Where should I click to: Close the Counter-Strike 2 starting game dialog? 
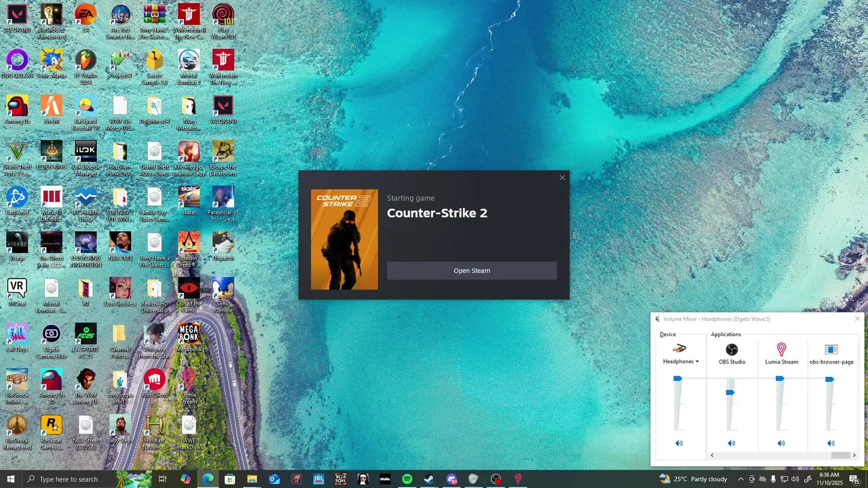(561, 178)
